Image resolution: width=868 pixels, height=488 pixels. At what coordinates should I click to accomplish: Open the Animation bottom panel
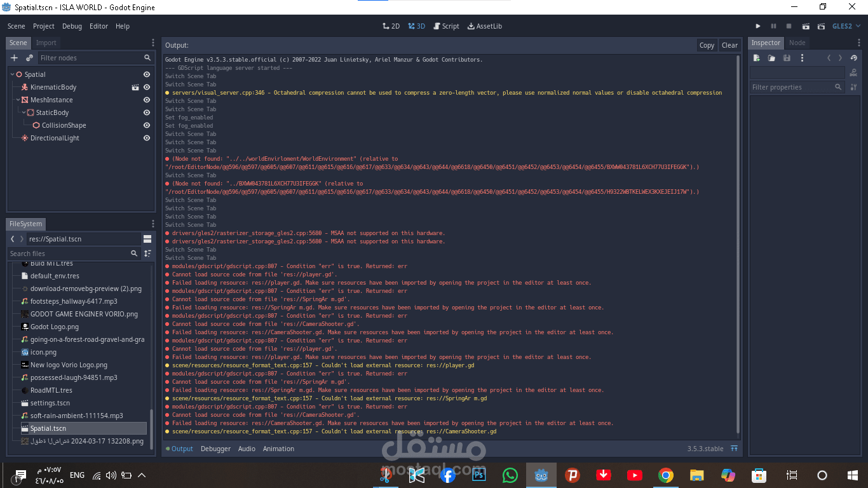click(278, 449)
